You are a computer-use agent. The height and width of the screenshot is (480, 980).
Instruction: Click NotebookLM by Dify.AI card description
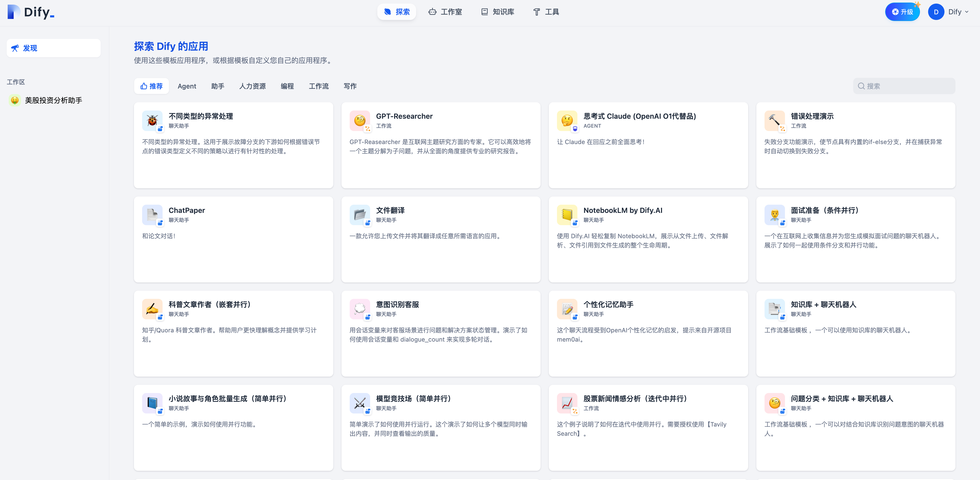click(642, 240)
